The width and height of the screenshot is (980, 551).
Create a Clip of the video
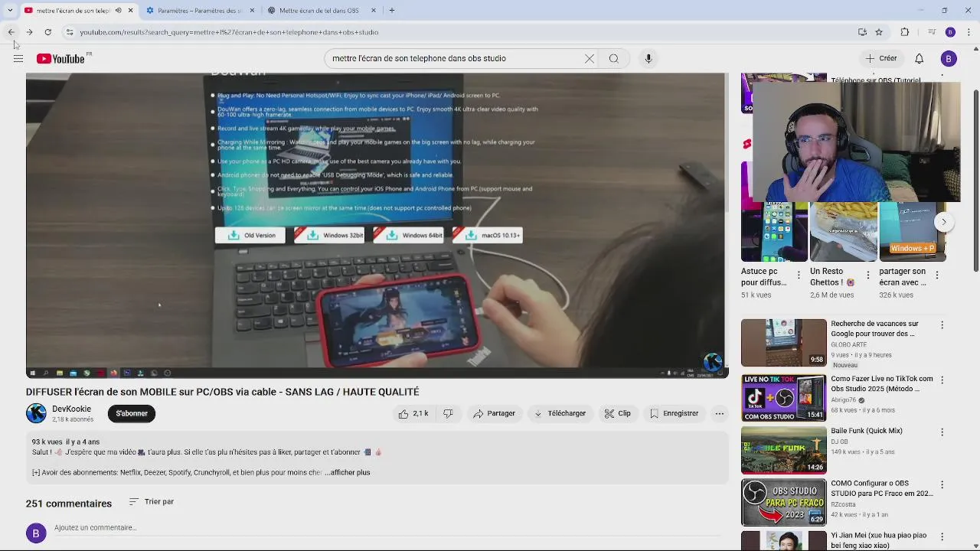tap(617, 413)
